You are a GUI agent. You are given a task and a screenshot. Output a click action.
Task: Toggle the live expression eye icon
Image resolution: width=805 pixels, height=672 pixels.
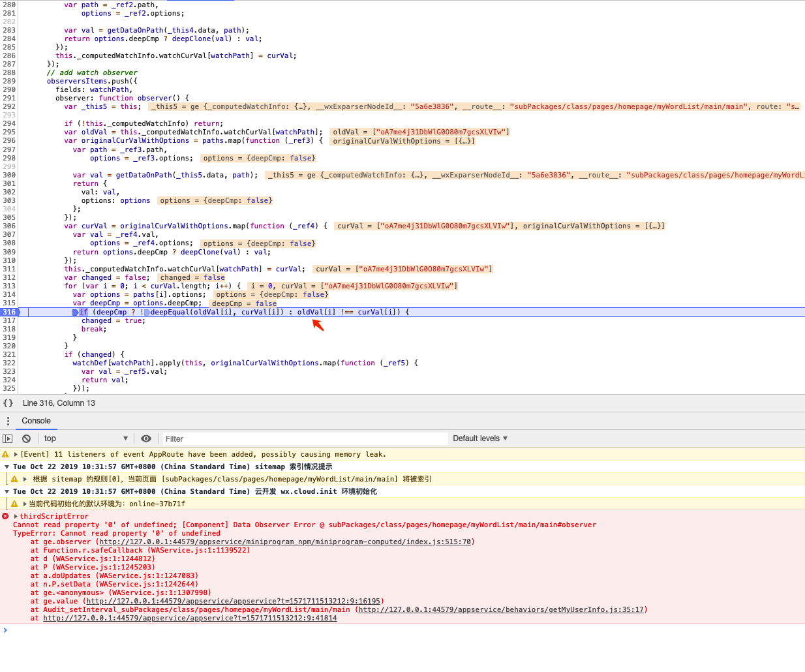(145, 438)
